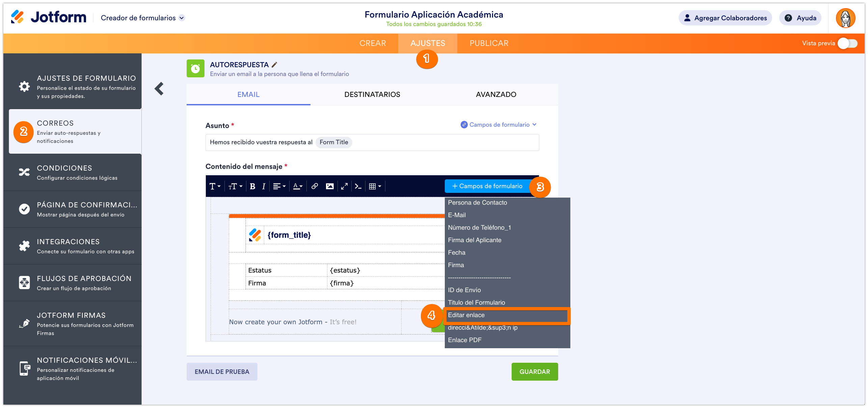Toggle bold formatting in message editor
868x408 pixels.
pyautogui.click(x=252, y=186)
